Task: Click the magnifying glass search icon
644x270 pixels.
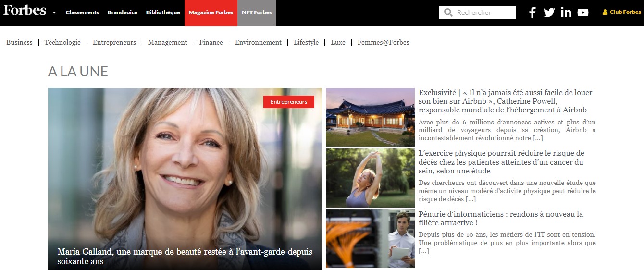Action: click(448, 12)
